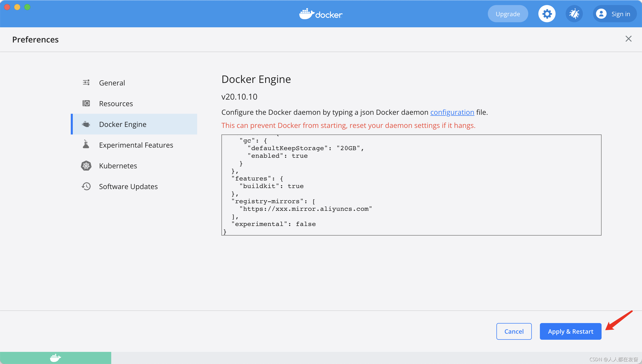Open Software Updates settings
Screen dimensions: 642x364
(x=134, y=186)
